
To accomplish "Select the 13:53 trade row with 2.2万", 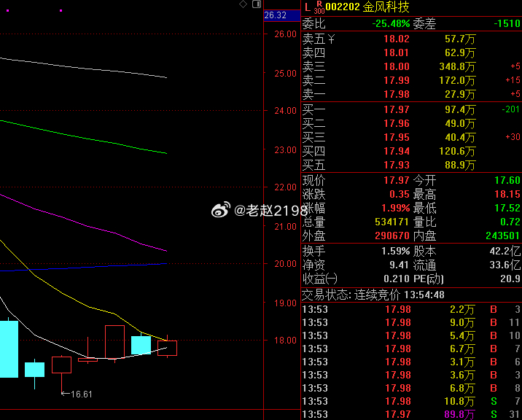I will pyautogui.click(x=411, y=309).
